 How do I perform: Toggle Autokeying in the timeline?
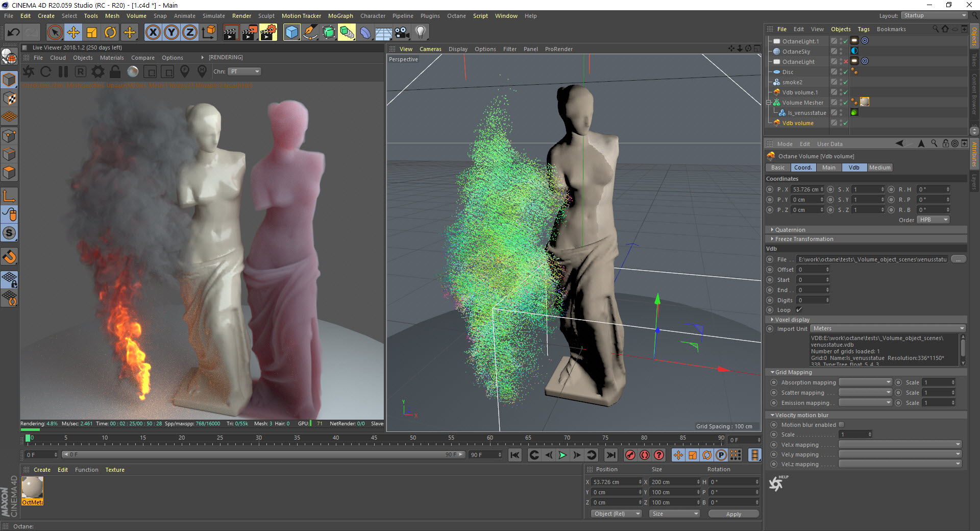645,455
